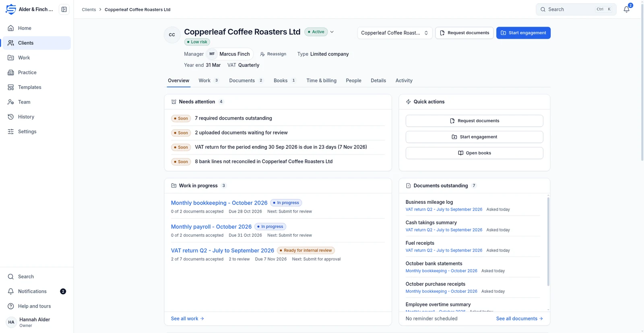Open Settings in the sidebar
The image size is (644, 333).
pyautogui.click(x=37, y=132)
